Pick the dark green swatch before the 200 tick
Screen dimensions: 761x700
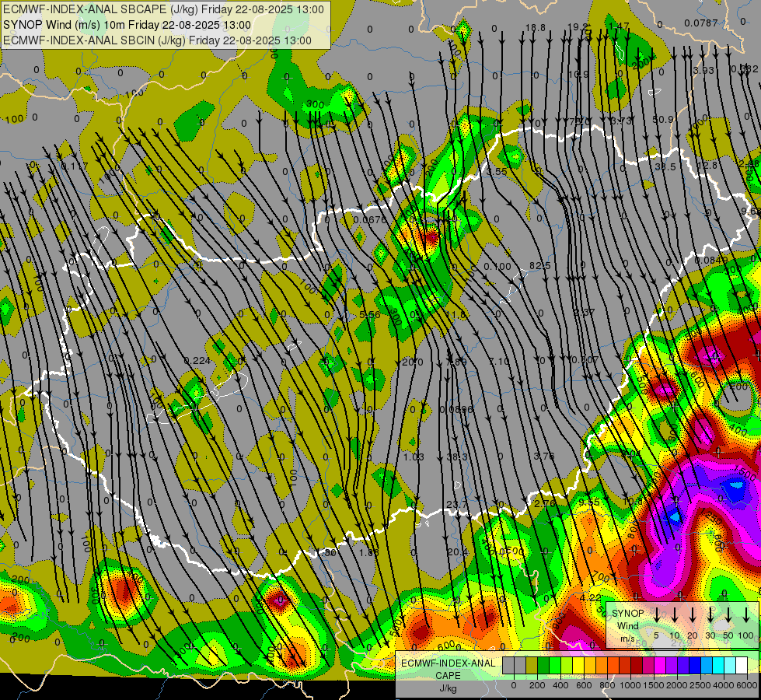(x=543, y=666)
